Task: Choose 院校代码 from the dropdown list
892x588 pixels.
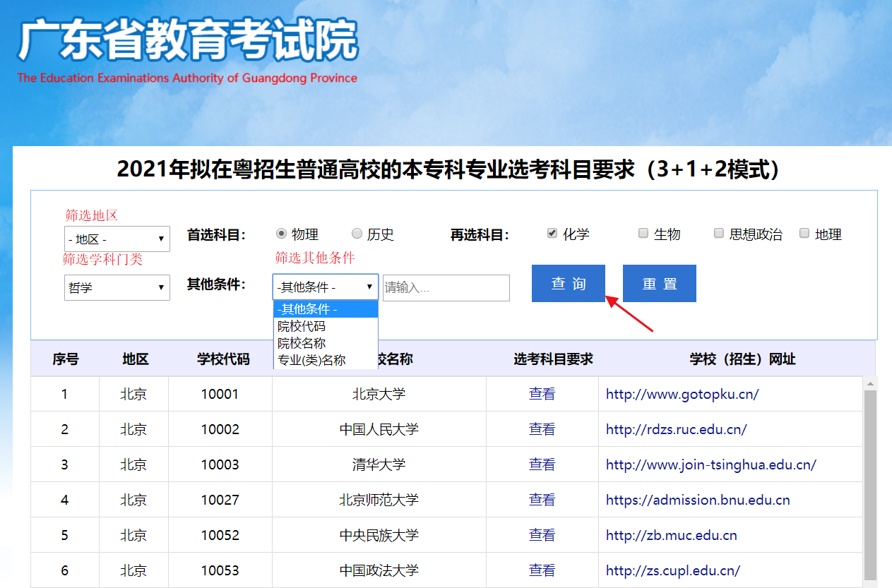Action: (302, 326)
